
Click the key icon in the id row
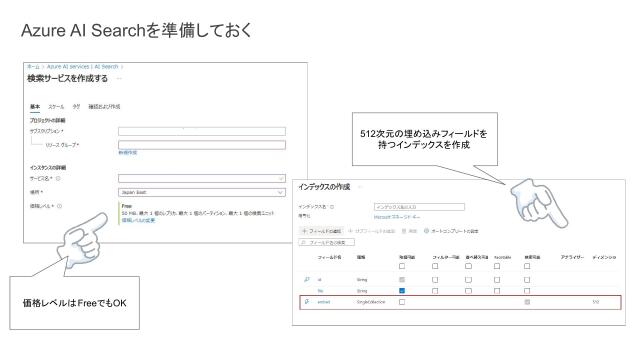(x=307, y=280)
